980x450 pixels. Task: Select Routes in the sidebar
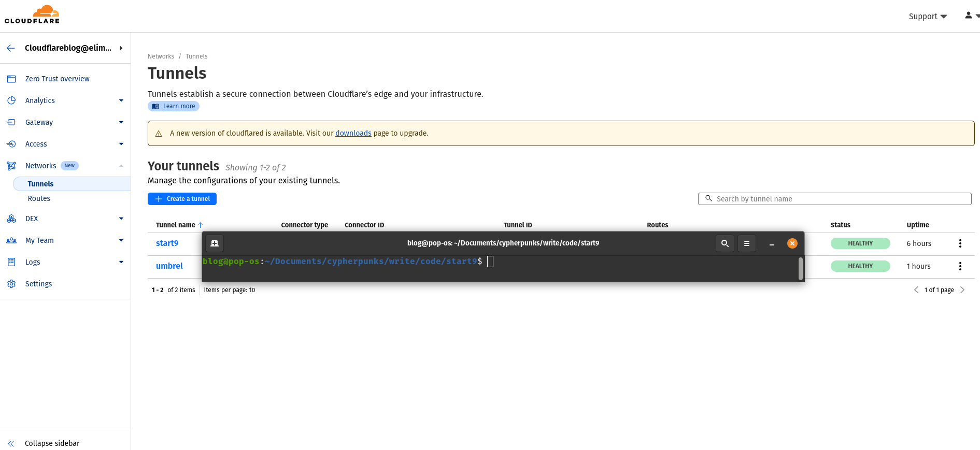point(39,198)
